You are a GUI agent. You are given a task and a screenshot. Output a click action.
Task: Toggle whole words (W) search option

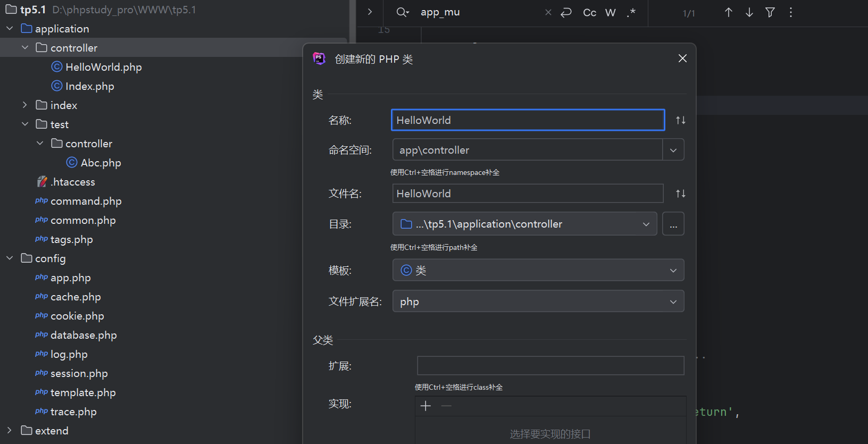[x=611, y=13]
